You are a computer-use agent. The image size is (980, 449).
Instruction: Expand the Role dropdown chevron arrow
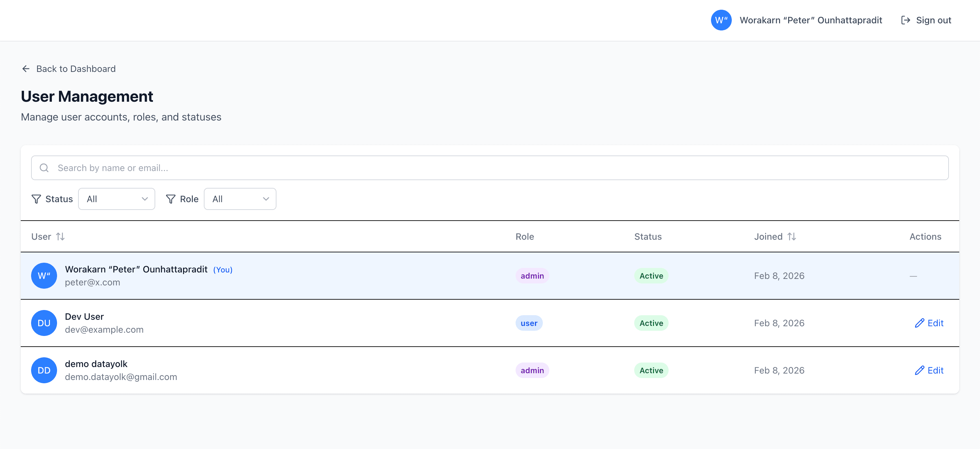(266, 199)
